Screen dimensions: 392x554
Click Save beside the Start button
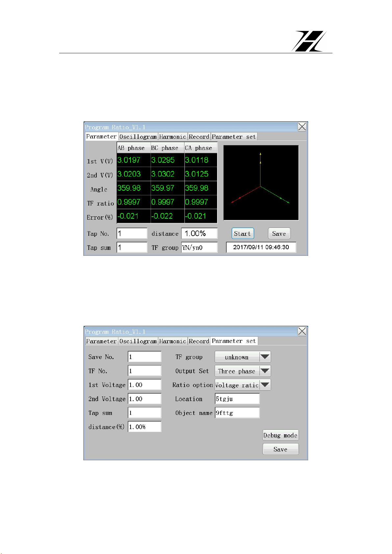point(279,233)
